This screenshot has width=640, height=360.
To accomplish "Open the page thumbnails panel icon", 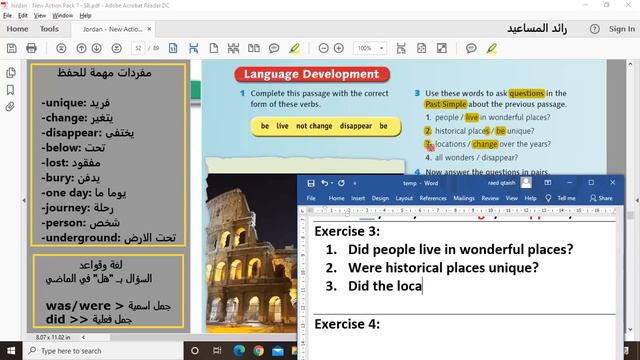I will tap(11, 73).
